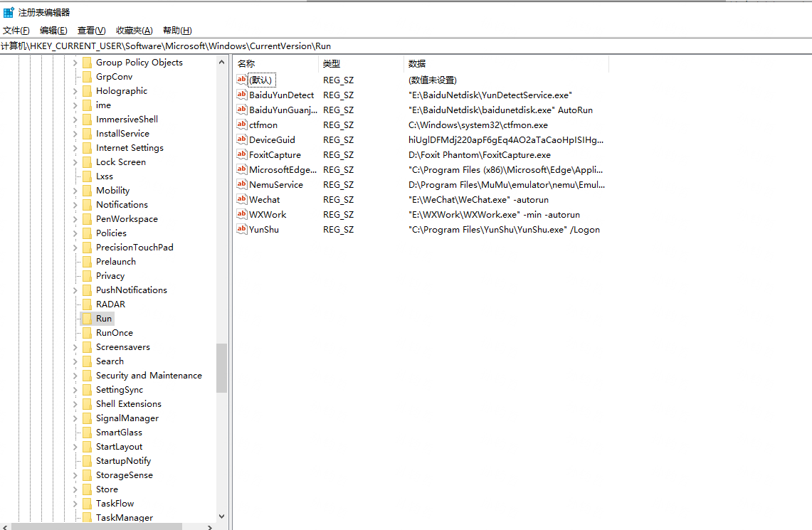Screen dimensions: 812x530
Task: Open the 文件(F) menu
Action: click(16, 31)
